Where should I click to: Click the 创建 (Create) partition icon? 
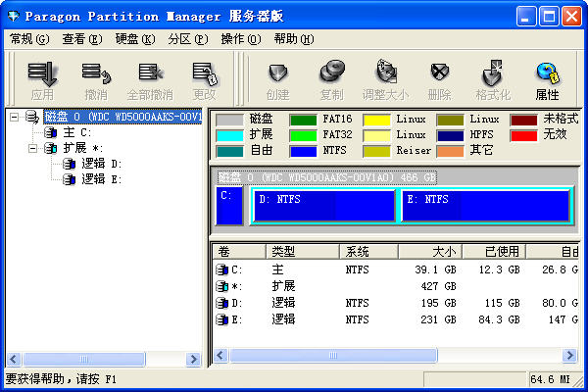(x=278, y=73)
